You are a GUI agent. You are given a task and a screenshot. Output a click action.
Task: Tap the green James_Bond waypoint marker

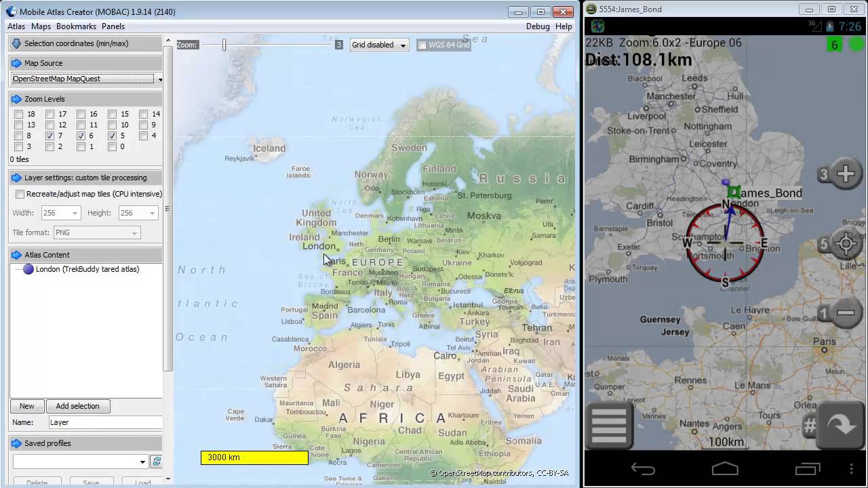733,192
